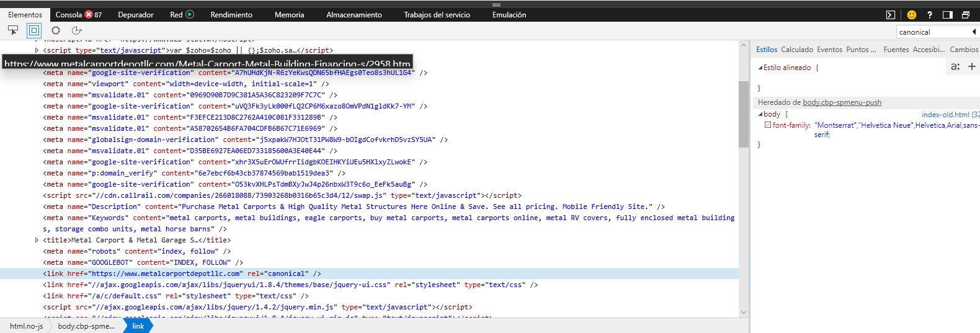The width and height of the screenshot is (980, 333).
Task: Switch to the Consola tab
Action: point(69,14)
